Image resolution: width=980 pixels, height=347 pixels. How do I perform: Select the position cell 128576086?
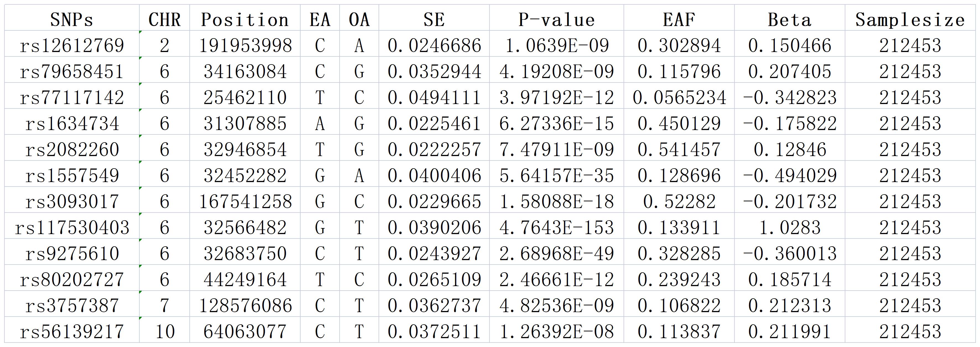(245, 305)
